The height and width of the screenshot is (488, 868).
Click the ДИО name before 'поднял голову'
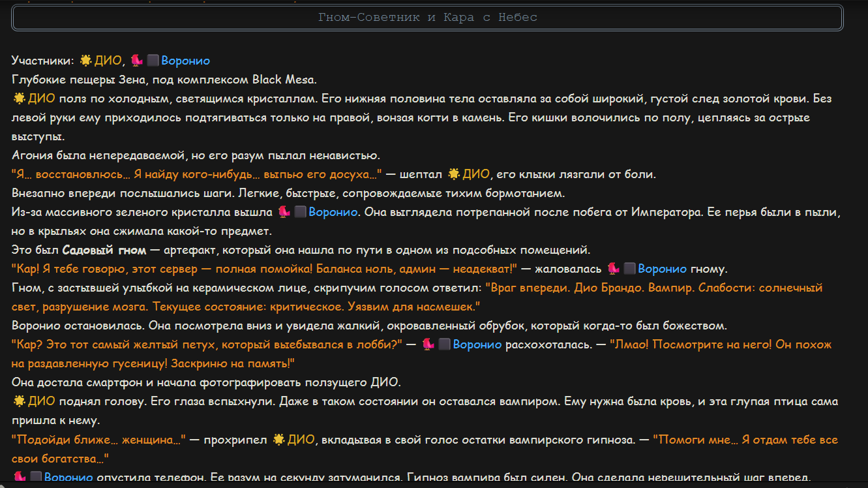41,401
